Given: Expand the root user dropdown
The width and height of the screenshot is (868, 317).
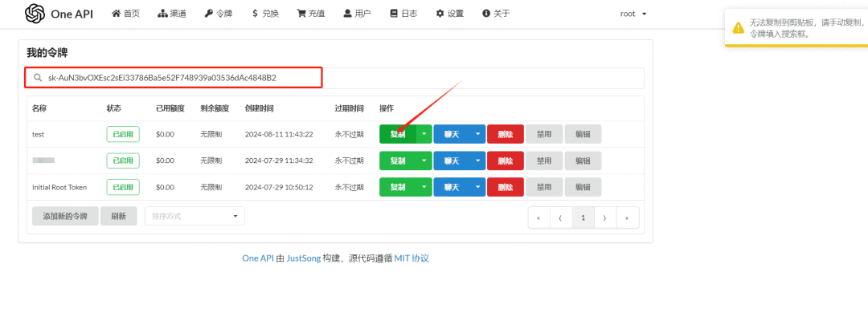Looking at the screenshot, I should [633, 14].
